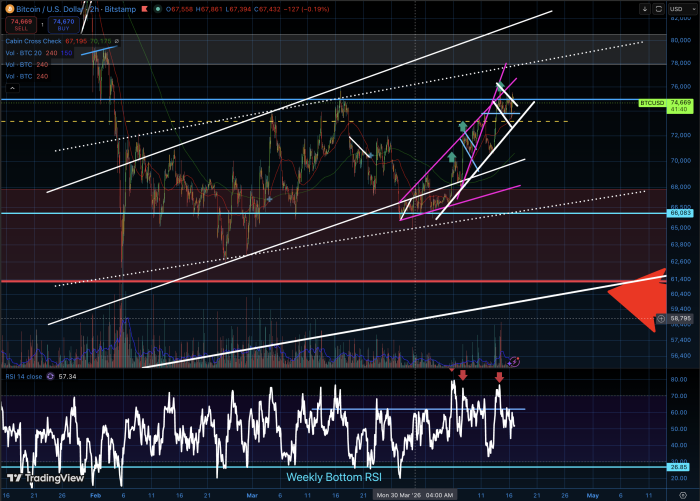The height and width of the screenshot is (501, 700).
Task: Click the circled marker icon above time axis
Action: 514,360
